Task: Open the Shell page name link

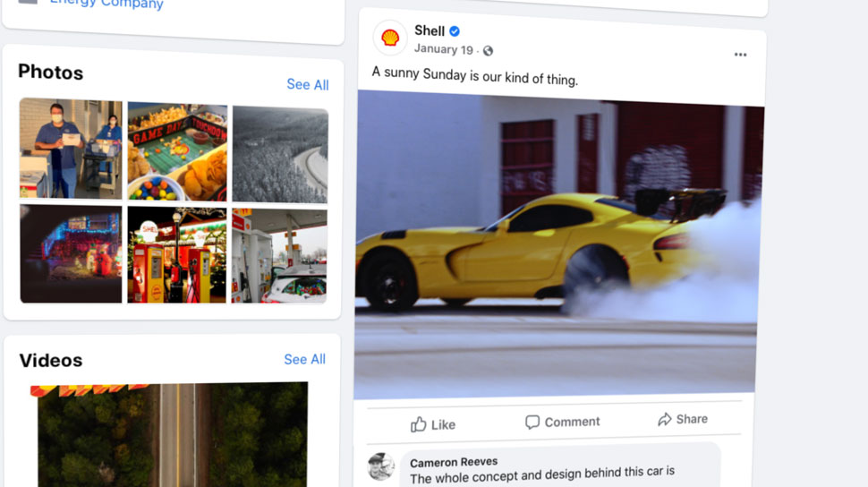Action: point(430,30)
